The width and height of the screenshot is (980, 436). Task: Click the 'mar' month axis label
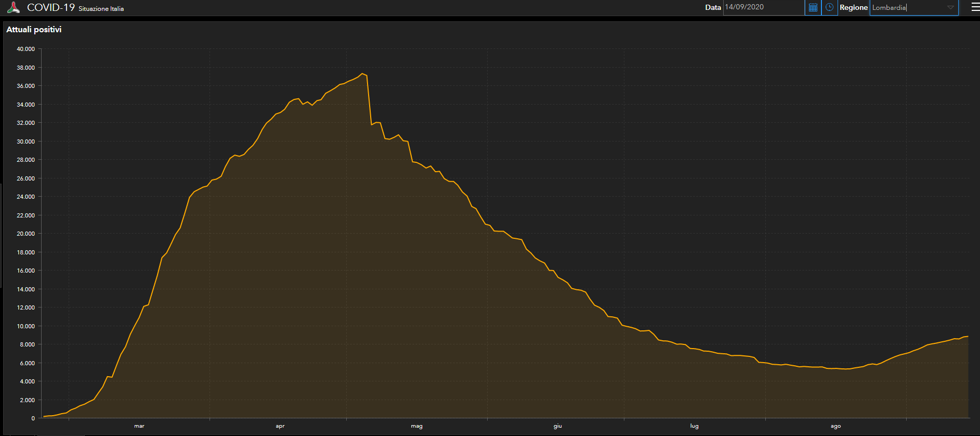139,426
